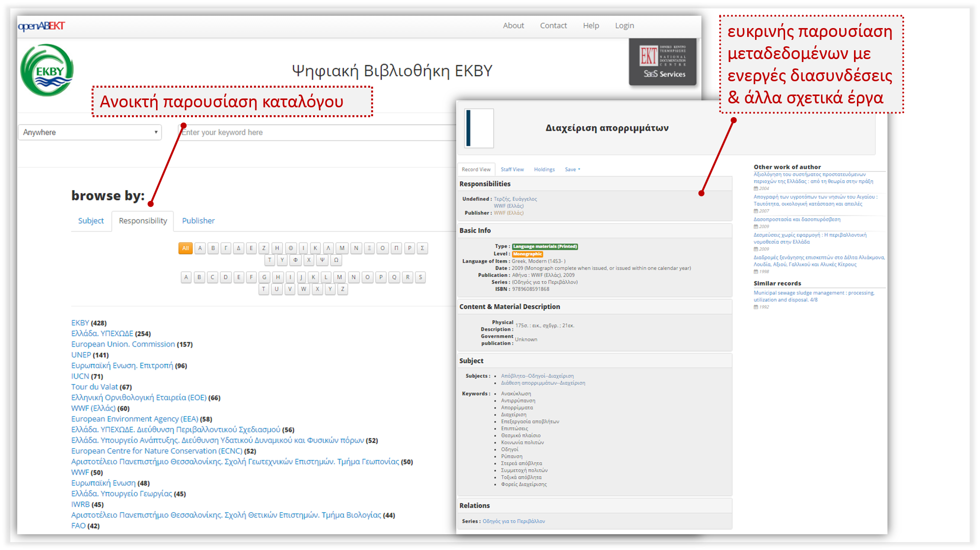Filter by Greek letter Σ
This screenshot has width=980, height=550.
[x=422, y=248]
